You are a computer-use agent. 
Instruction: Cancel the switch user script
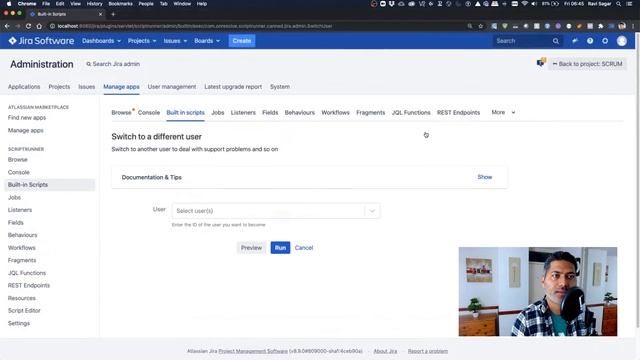[304, 248]
